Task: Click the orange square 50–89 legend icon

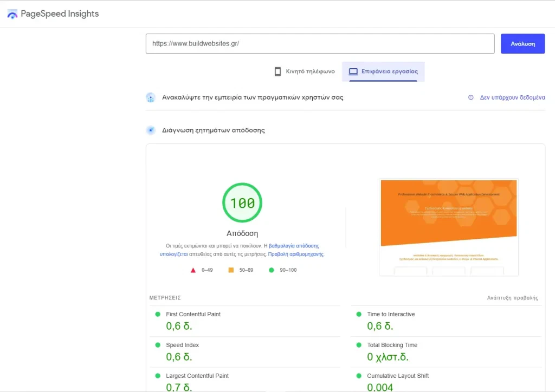Action: pyautogui.click(x=231, y=270)
